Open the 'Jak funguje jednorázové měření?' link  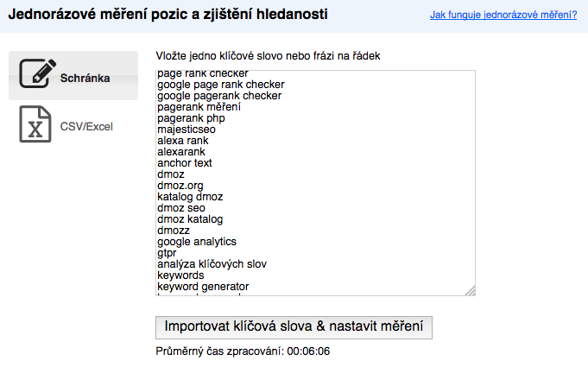(503, 15)
